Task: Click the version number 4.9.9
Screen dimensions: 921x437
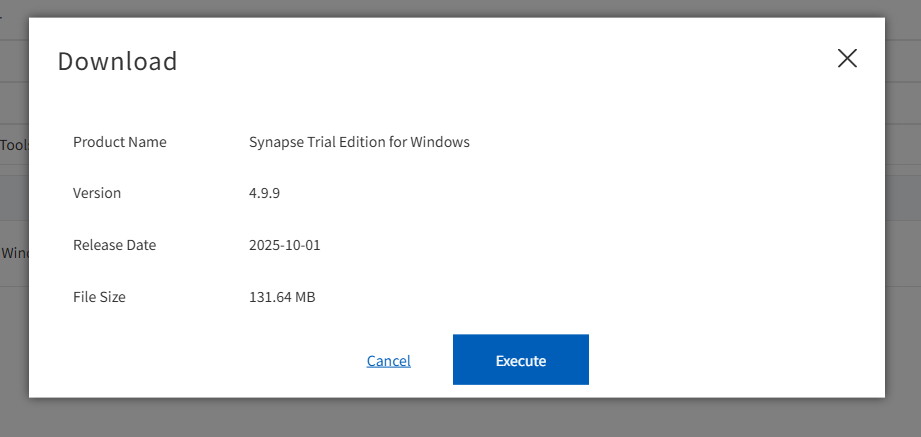Action: point(264,193)
